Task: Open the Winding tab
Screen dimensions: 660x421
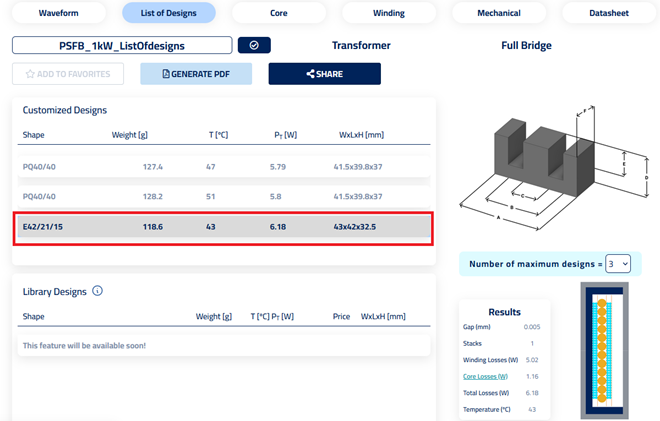Action: pyautogui.click(x=389, y=13)
